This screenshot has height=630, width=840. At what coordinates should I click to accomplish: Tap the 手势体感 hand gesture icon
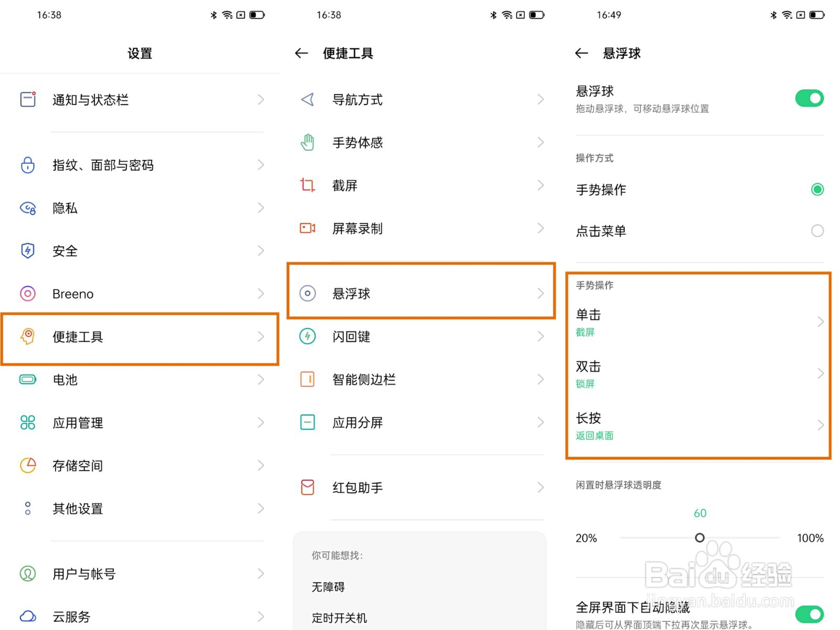click(307, 142)
